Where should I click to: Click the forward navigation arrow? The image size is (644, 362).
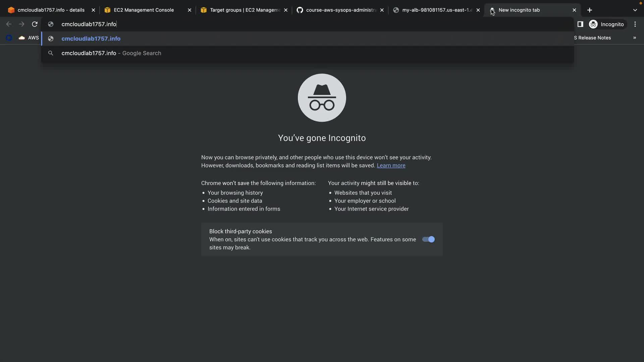pyautogui.click(x=21, y=24)
